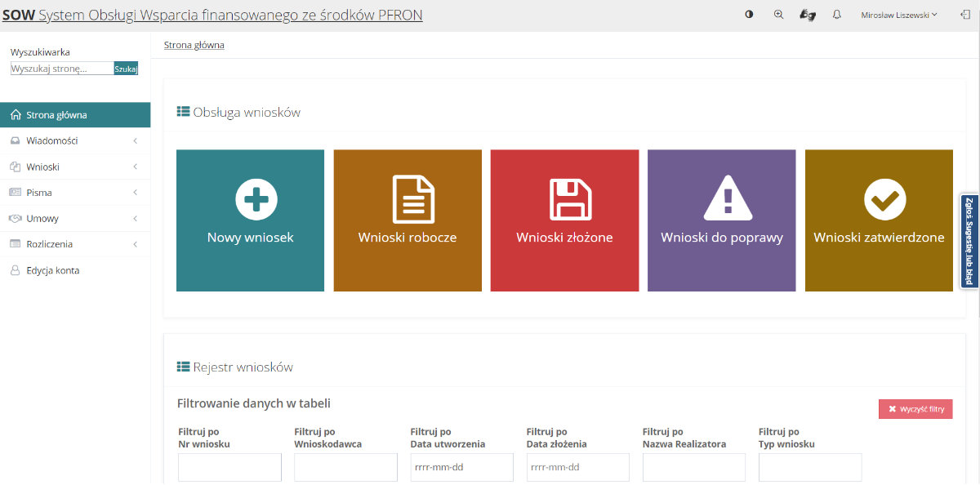Click the SOW system title link
The height and width of the screenshot is (485, 980).
pyautogui.click(x=212, y=15)
